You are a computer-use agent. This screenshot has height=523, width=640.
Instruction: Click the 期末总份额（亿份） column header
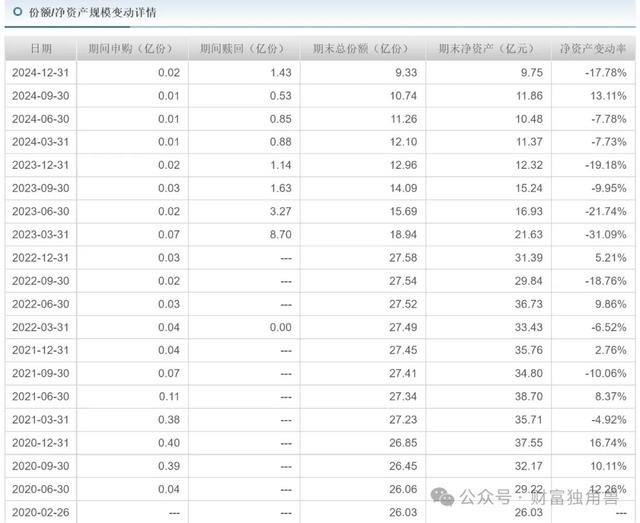362,49
